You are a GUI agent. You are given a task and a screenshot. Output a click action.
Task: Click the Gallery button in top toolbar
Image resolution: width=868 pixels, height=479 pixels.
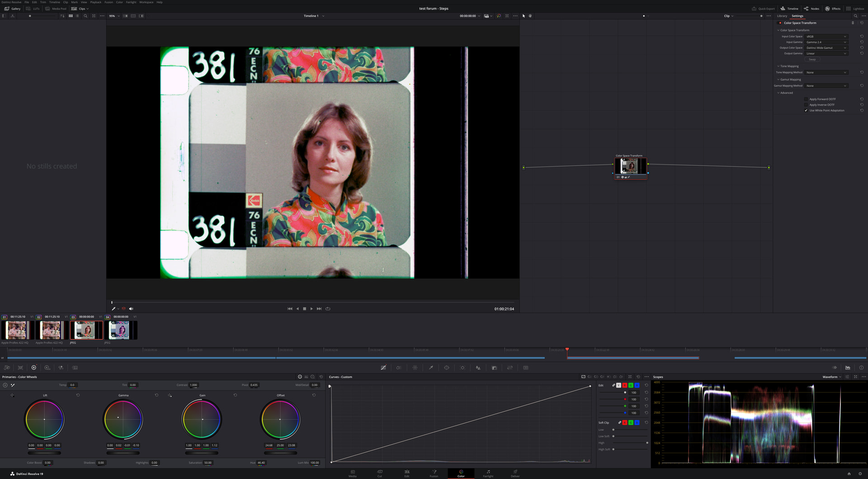[13, 9]
